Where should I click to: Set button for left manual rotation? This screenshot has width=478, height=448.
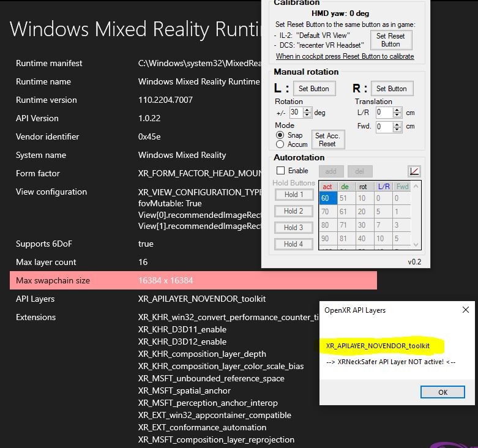click(x=315, y=89)
